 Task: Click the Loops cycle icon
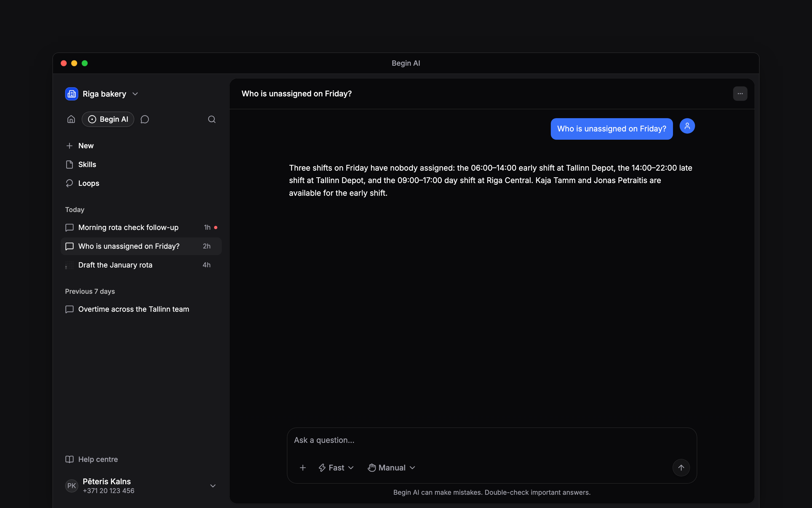(x=70, y=183)
